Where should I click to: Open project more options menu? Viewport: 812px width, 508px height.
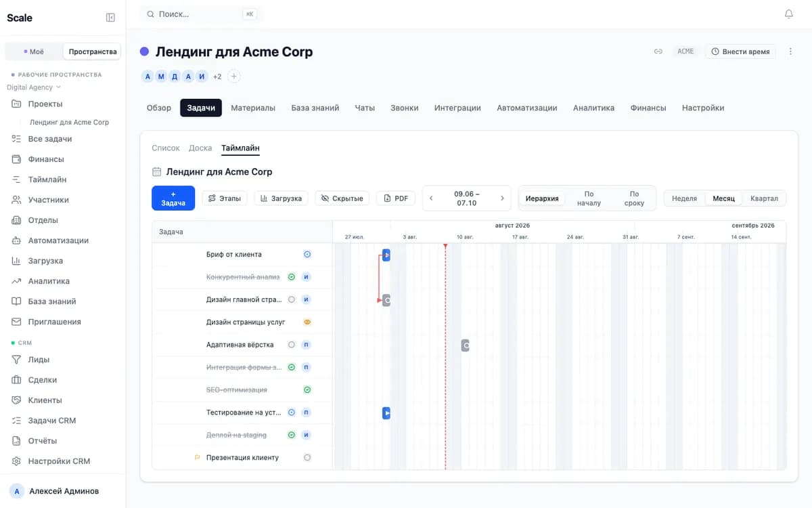790,51
